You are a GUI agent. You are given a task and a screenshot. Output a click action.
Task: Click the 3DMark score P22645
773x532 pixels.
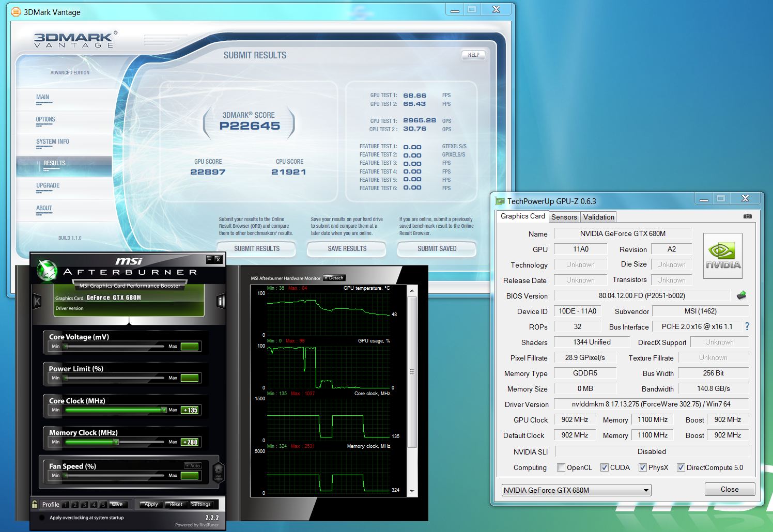(x=250, y=126)
